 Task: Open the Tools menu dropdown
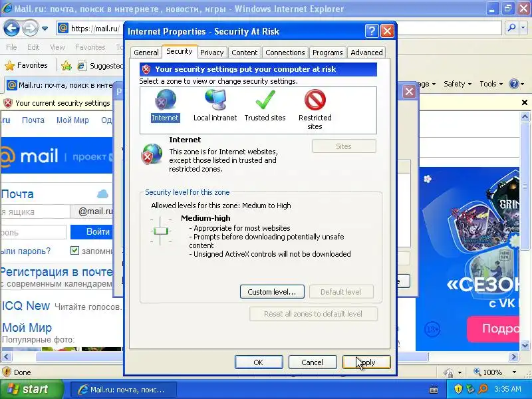coord(491,84)
